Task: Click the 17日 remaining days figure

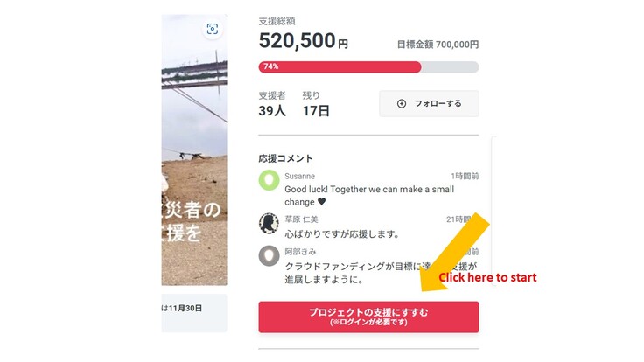Action: click(x=316, y=111)
